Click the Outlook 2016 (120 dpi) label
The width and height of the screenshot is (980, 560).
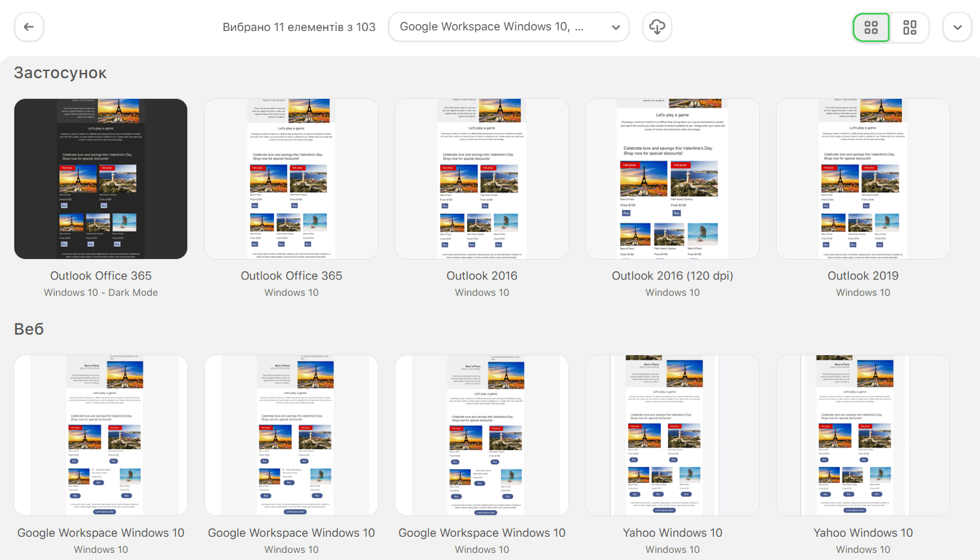pos(672,276)
